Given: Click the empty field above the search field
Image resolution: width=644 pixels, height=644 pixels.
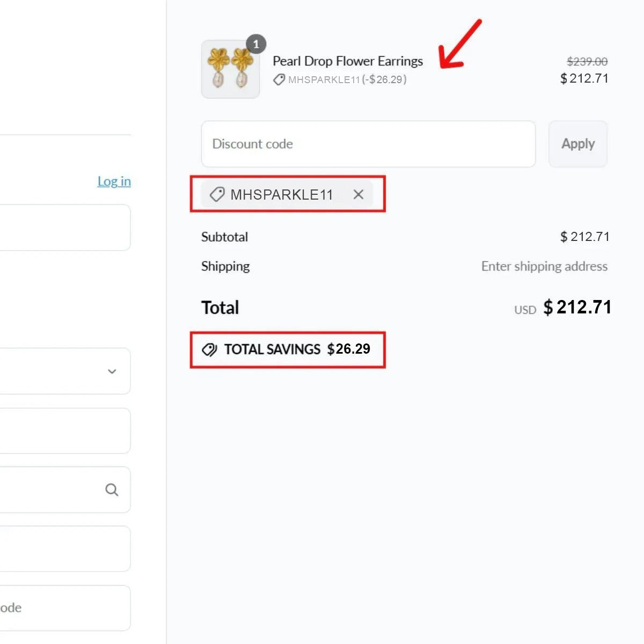Looking at the screenshot, I should click(x=64, y=431).
